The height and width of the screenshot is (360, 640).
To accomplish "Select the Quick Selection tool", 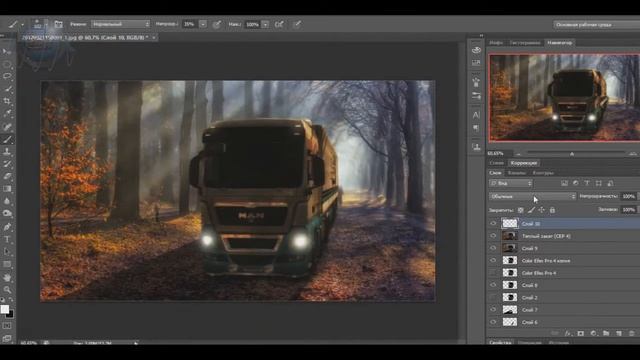I will (x=7, y=89).
